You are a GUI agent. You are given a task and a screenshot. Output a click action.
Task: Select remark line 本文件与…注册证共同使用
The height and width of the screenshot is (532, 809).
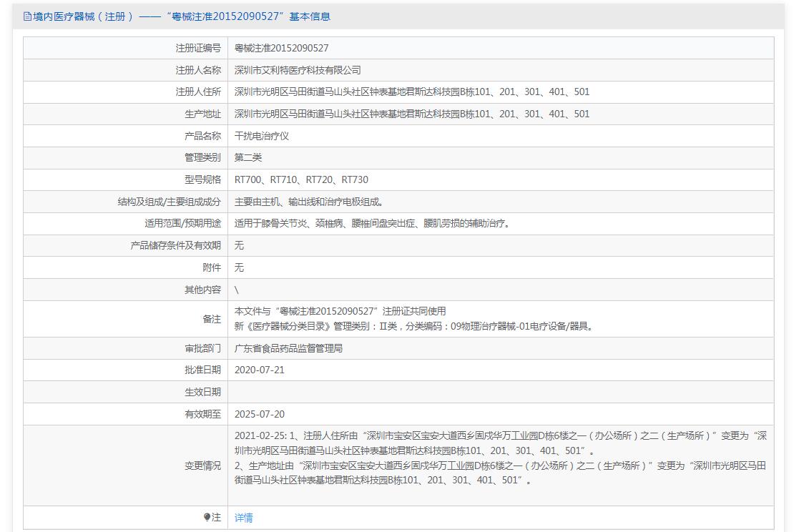point(340,311)
